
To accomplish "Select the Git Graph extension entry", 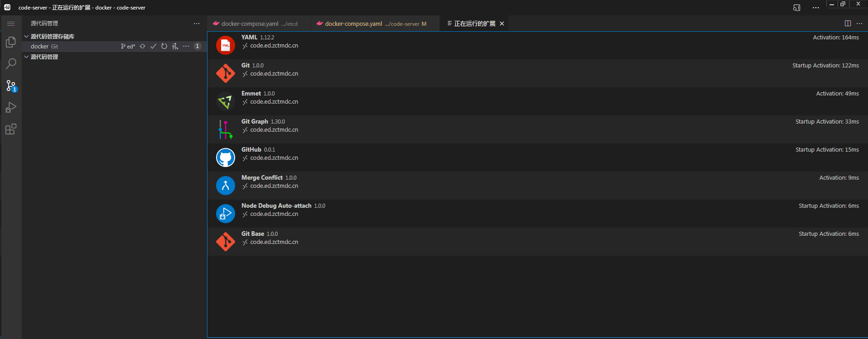I will pyautogui.click(x=538, y=129).
